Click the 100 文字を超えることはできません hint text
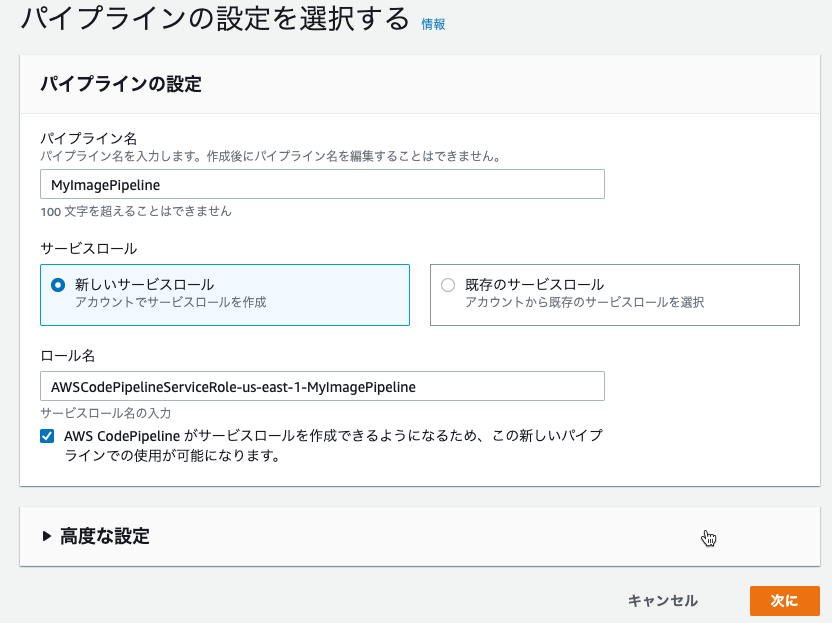832x623 pixels. point(136,212)
